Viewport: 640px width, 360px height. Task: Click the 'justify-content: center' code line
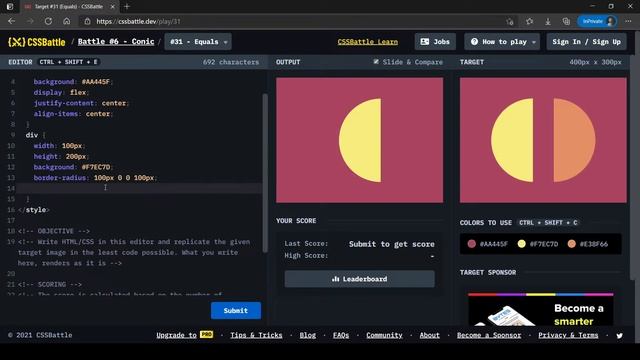coord(81,103)
